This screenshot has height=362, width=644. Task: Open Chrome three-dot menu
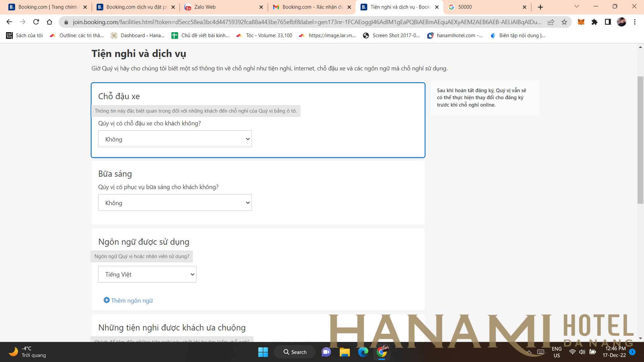point(635,22)
